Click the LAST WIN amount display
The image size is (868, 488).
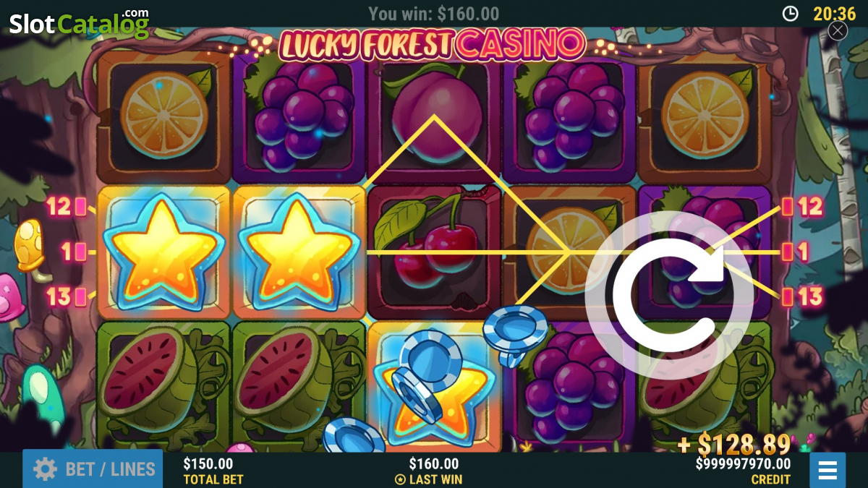click(x=433, y=471)
